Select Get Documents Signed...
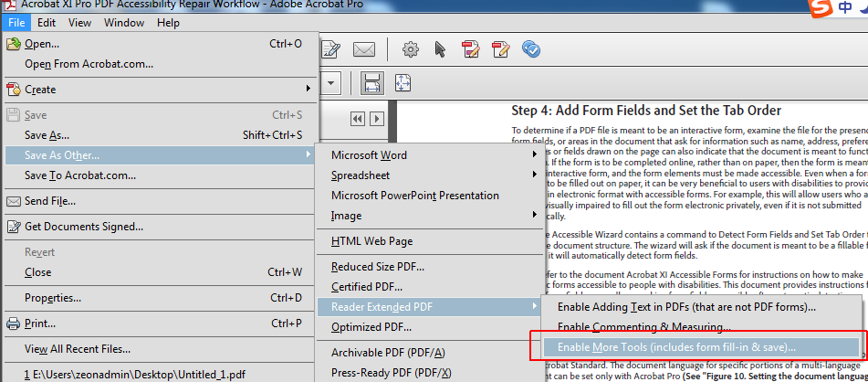868x382 pixels. 161,227
